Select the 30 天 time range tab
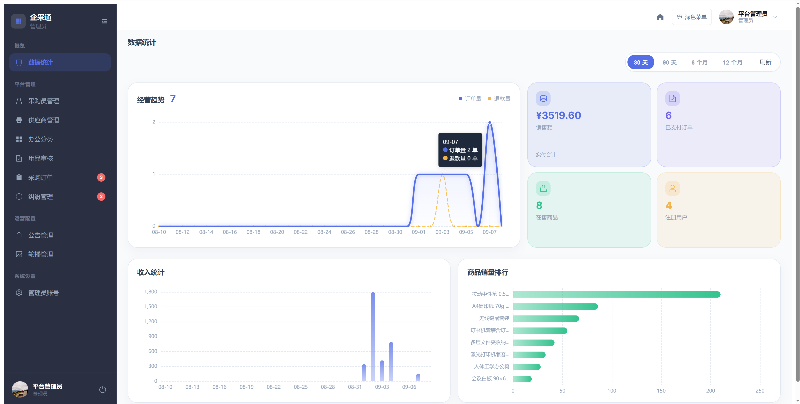 coord(640,62)
